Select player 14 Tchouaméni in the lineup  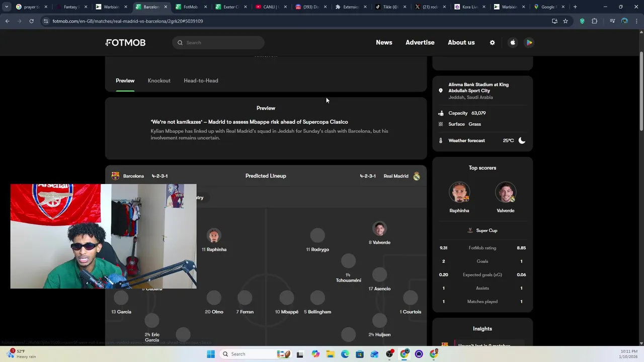pos(348,269)
